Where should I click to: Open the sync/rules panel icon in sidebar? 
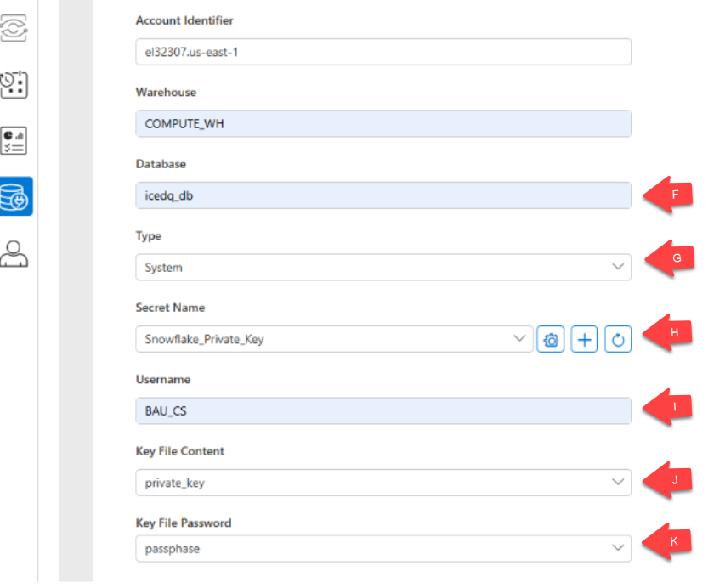[x=12, y=28]
